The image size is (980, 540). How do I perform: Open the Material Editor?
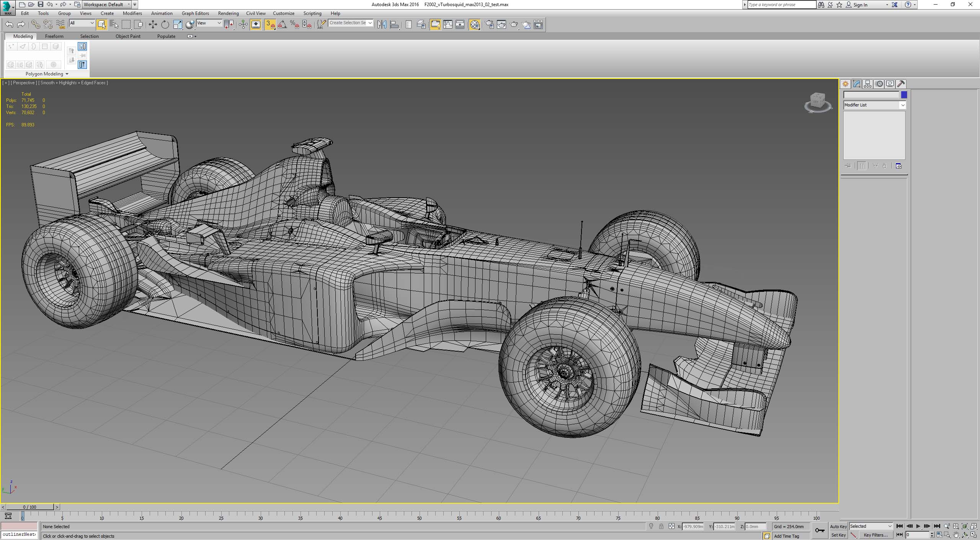click(475, 25)
